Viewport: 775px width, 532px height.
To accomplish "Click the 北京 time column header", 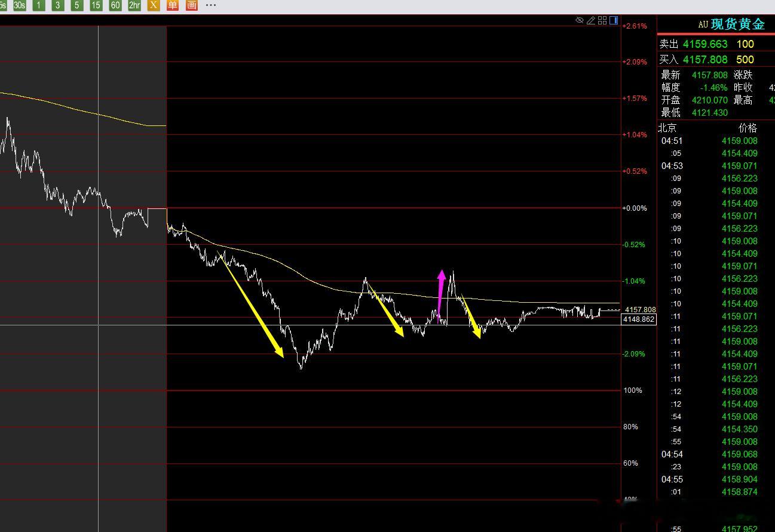I will [x=667, y=128].
